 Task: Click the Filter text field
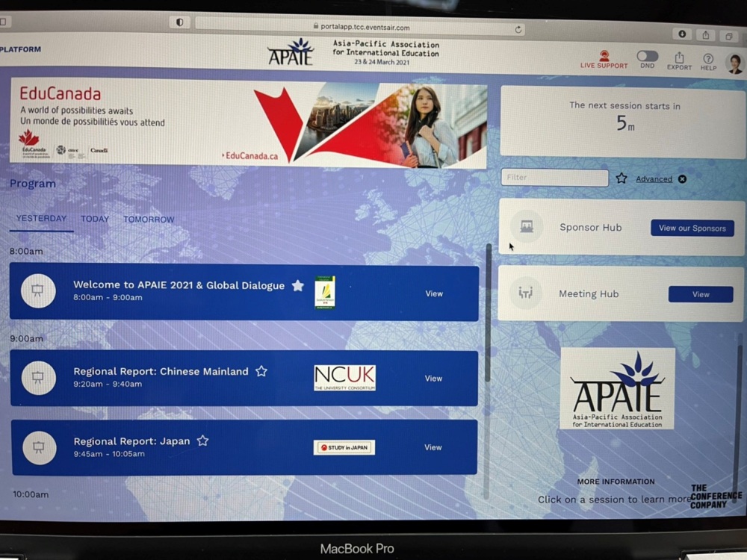(554, 178)
